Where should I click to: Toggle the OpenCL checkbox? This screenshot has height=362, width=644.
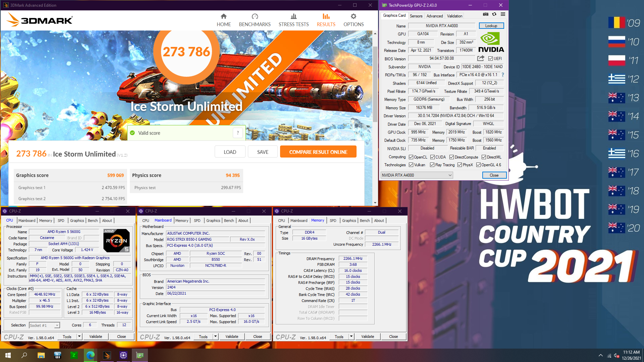coord(411,157)
